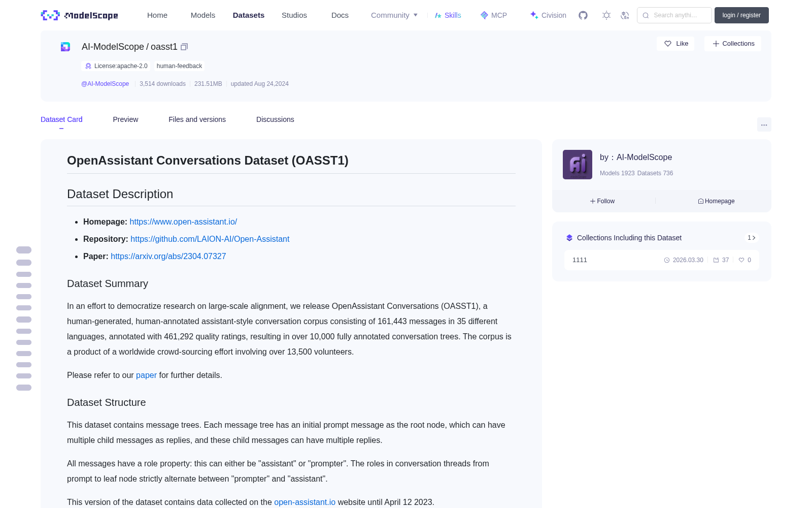The image size is (812, 508).
Task: Open the LAION-AI GitHub repository link
Action: (210, 239)
